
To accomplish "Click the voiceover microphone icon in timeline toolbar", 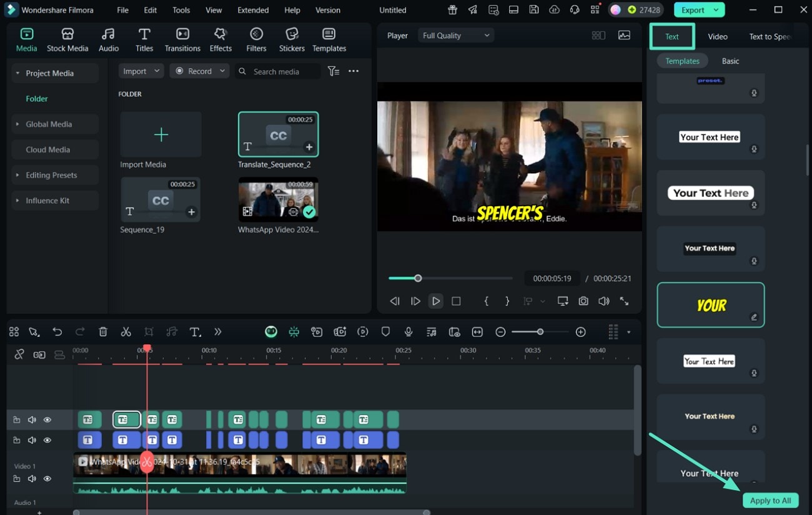I will click(x=408, y=332).
